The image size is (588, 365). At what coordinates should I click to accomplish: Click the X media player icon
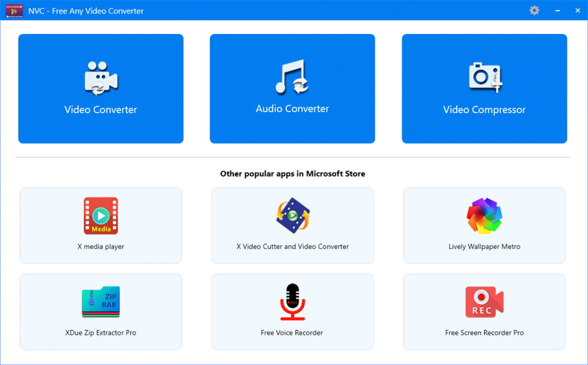[100, 216]
